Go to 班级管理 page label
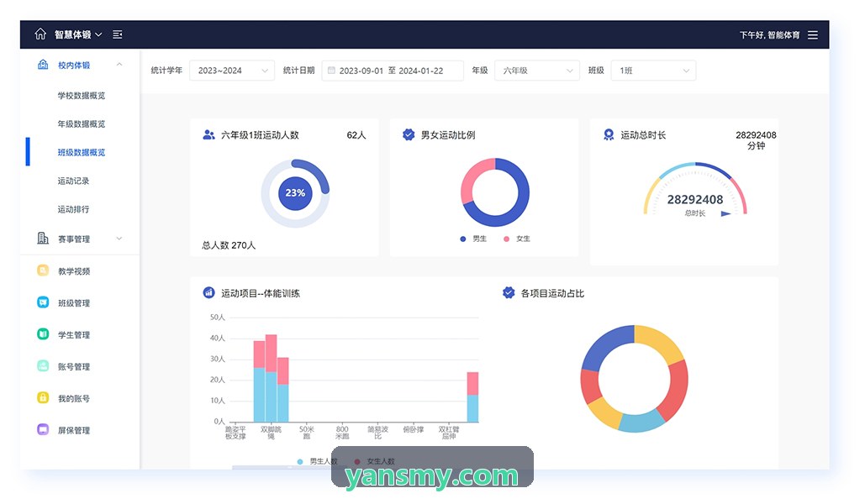 [x=74, y=303]
